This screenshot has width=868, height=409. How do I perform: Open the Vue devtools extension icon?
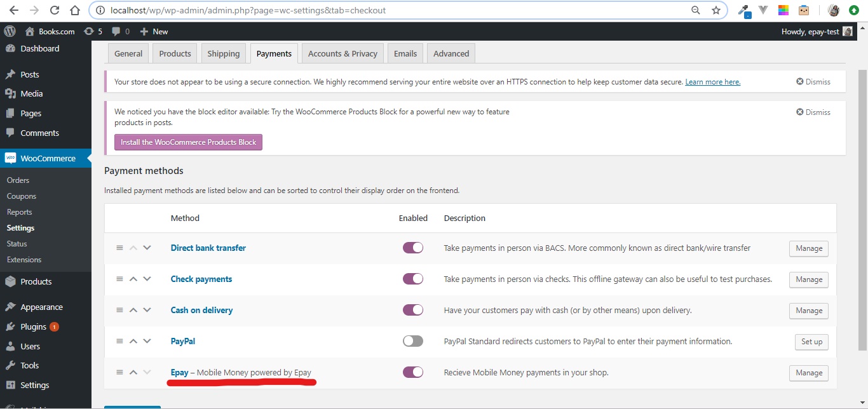763,10
